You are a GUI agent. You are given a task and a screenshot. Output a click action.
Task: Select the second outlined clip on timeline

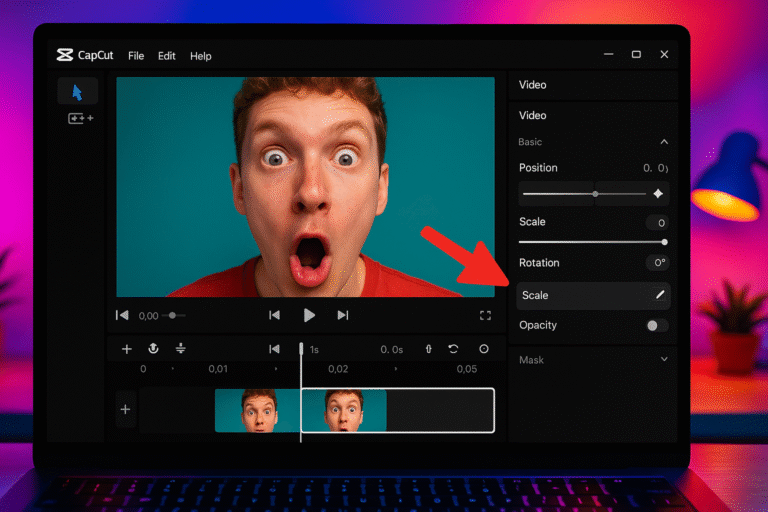pyautogui.click(x=398, y=410)
